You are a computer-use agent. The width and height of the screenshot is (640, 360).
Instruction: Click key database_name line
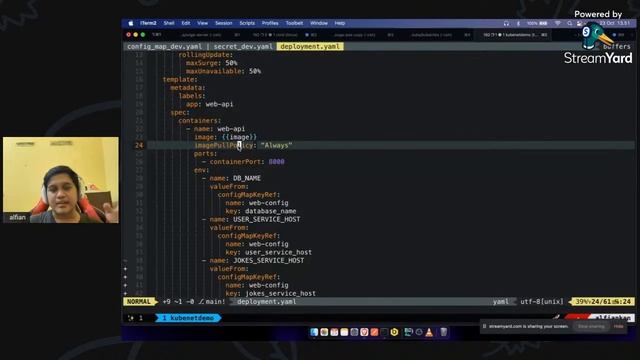coord(261,211)
